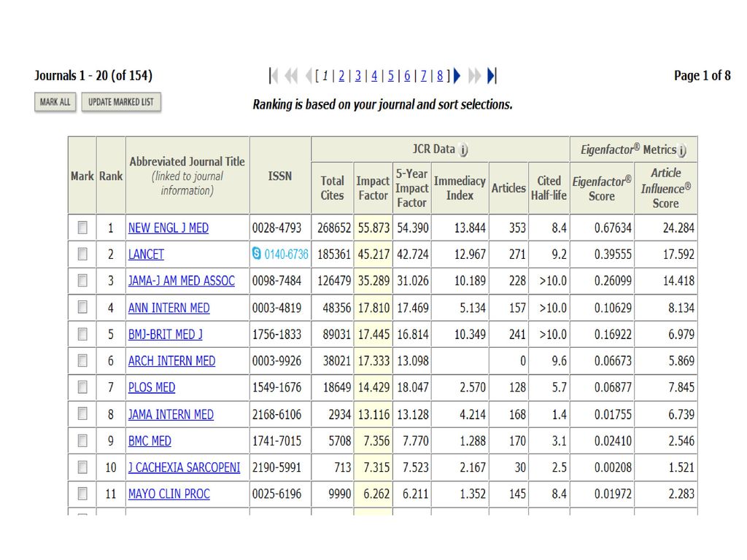Open the Eigenfactor Metrics info icon

(x=682, y=150)
